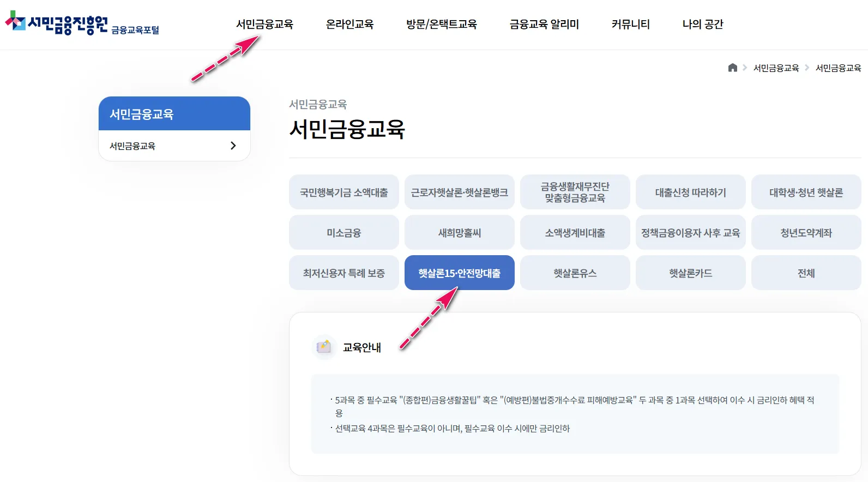Click the 금융교육포털 text beside logo
Image resolution: width=868 pixels, height=482 pixels.
[135, 30]
